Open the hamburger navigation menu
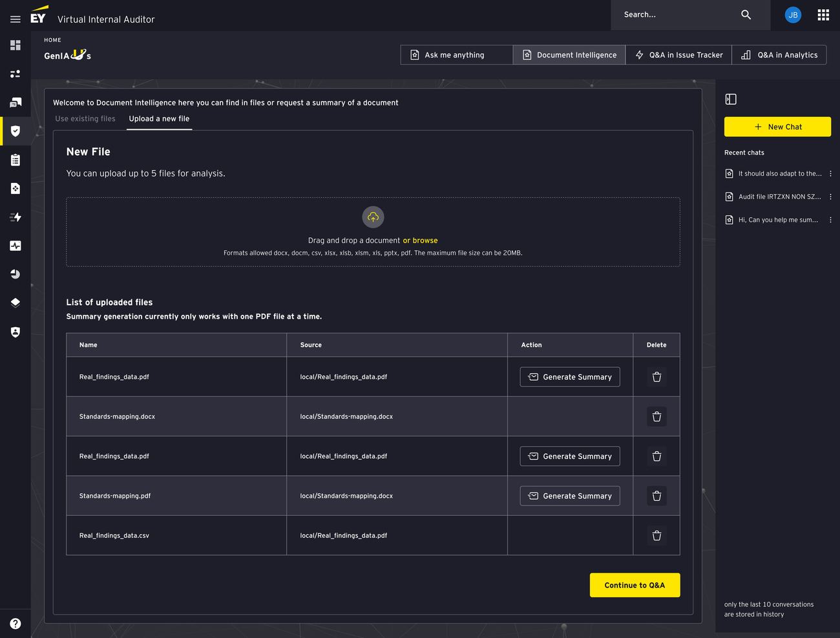The image size is (840, 638). pos(16,19)
